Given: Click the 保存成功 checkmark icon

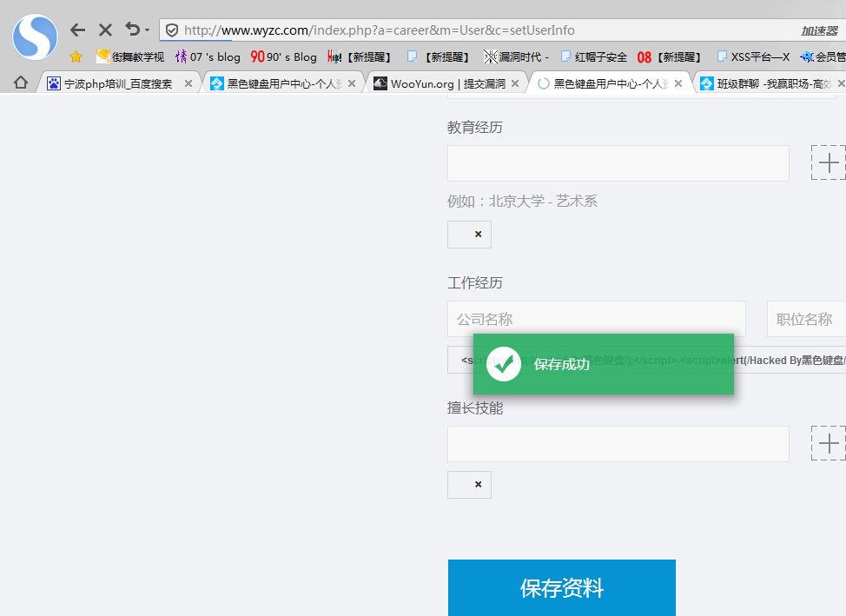Looking at the screenshot, I should [504, 364].
